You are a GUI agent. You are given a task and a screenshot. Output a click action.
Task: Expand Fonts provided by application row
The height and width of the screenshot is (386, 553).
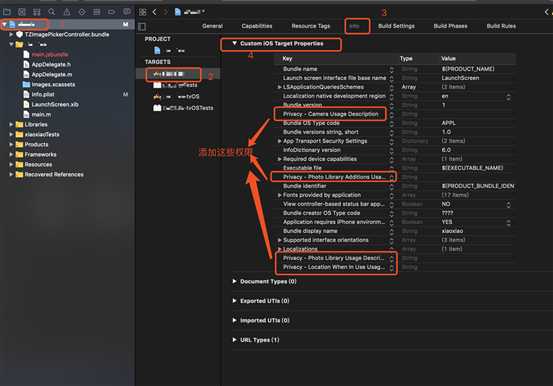point(279,195)
